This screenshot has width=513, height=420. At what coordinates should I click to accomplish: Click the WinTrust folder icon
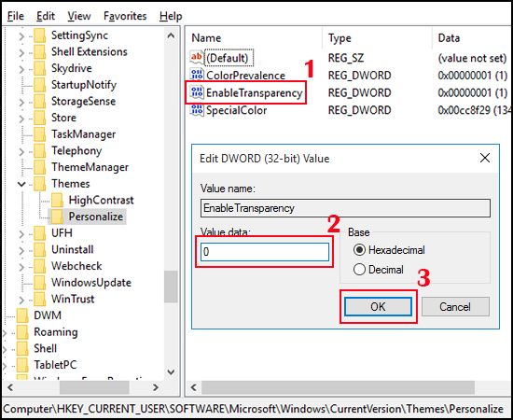pyautogui.click(x=40, y=299)
